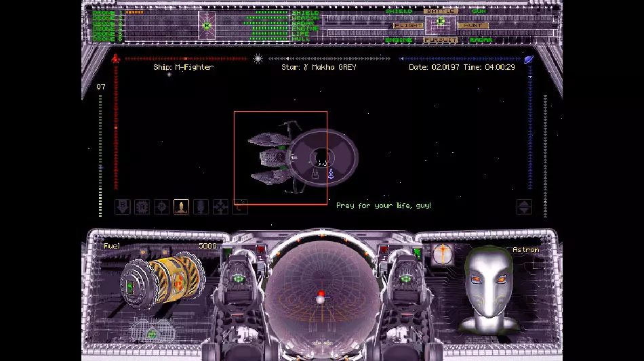The image size is (644, 361).
Task: Click the SHIELD status label beside its green bar
Action: coord(305,13)
